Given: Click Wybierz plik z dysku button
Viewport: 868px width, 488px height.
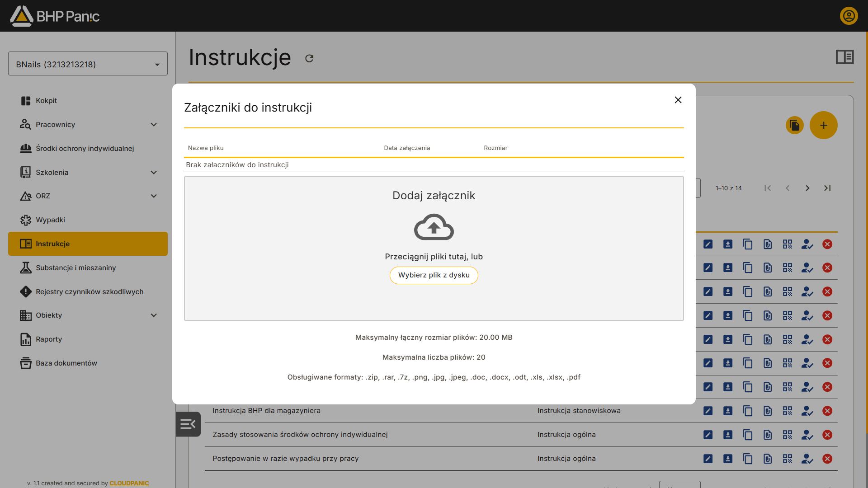Looking at the screenshot, I should point(434,275).
